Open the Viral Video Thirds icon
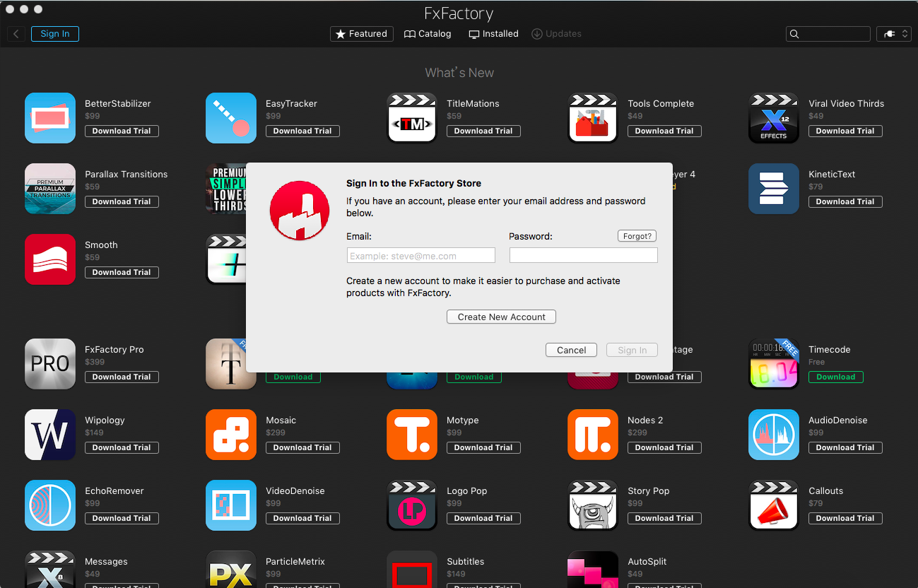This screenshot has width=918, height=588. (774, 118)
